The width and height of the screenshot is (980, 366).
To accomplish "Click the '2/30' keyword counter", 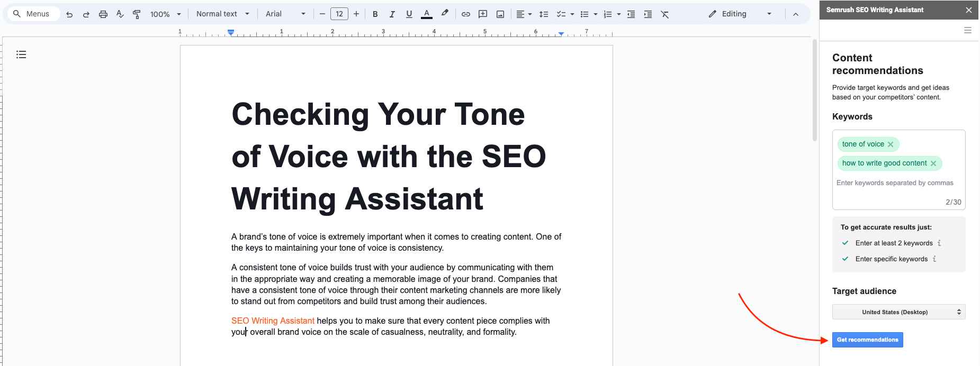I will (x=954, y=202).
